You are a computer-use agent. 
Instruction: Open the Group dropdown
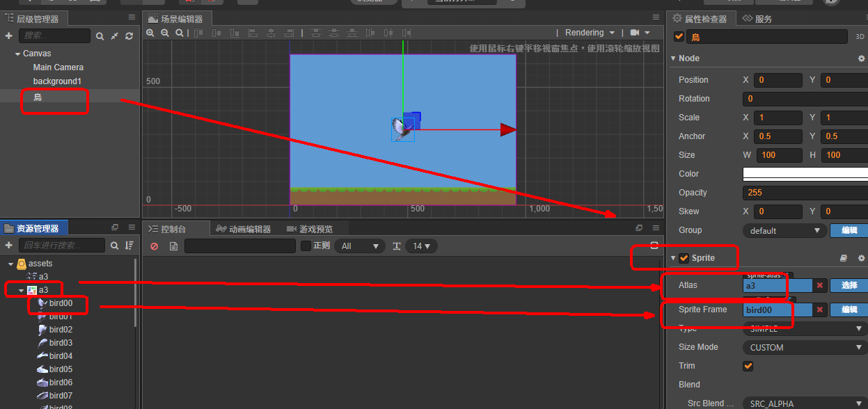click(x=784, y=230)
